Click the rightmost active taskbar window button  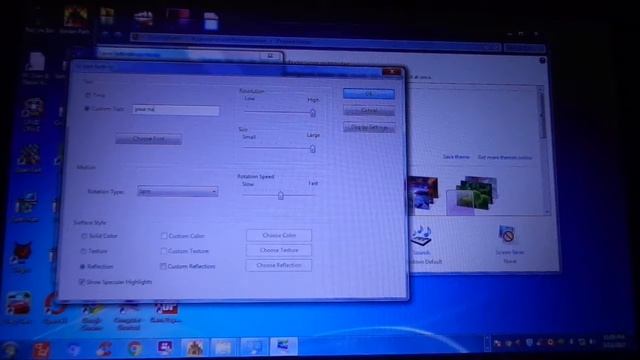[283, 346]
